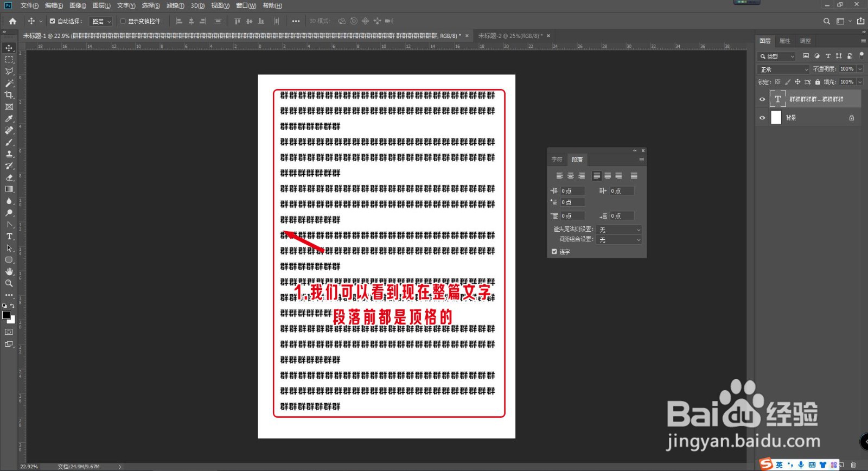This screenshot has height=471, width=868.
Task: Select the History Brush tool
Action: [x=9, y=166]
